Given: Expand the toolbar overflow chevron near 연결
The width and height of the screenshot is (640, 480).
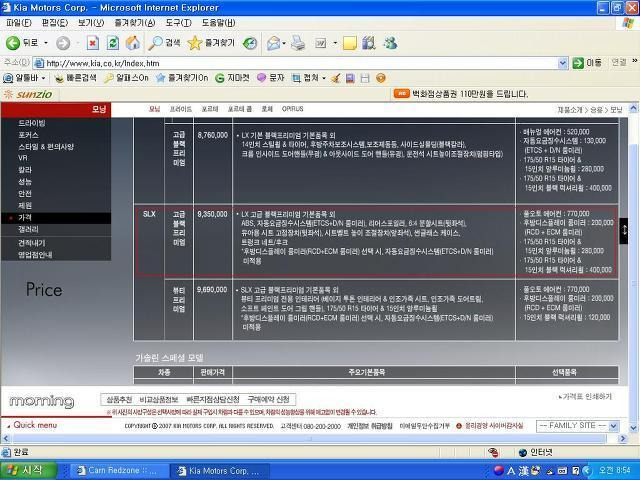Looking at the screenshot, I should (x=634, y=61).
